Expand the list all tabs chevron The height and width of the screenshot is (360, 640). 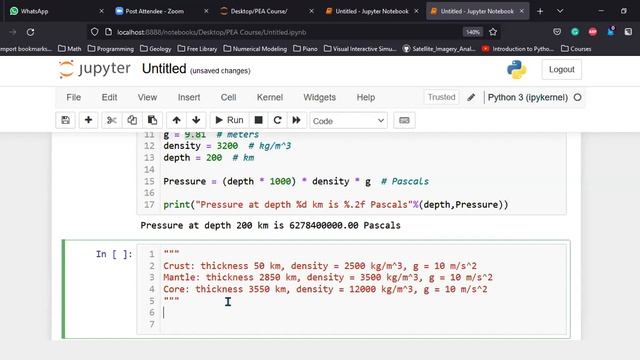(x=560, y=11)
